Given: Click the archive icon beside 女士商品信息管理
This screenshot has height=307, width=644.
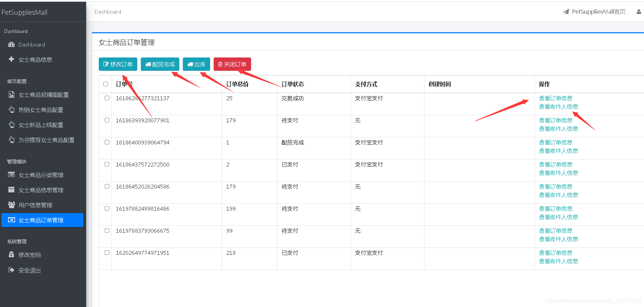Looking at the screenshot, I should pyautogui.click(x=12, y=190).
